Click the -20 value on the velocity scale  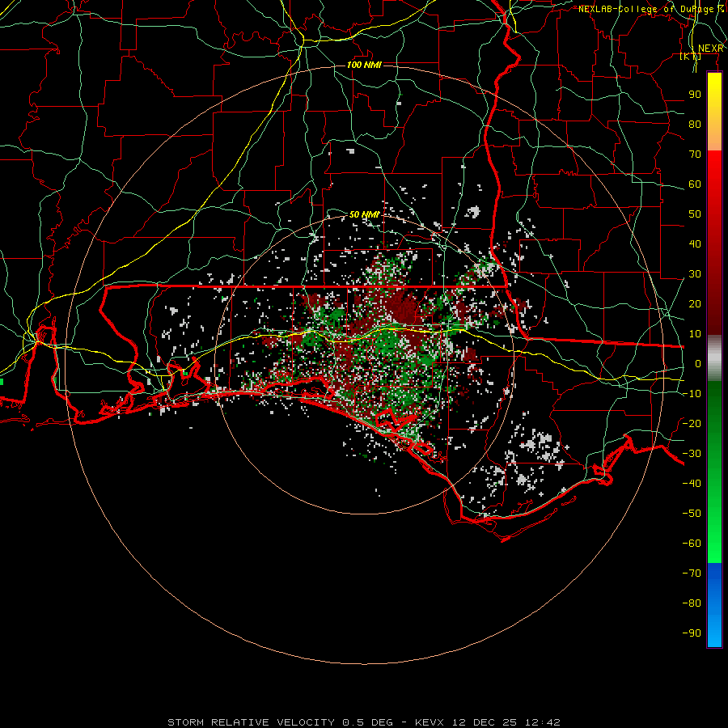click(x=692, y=424)
